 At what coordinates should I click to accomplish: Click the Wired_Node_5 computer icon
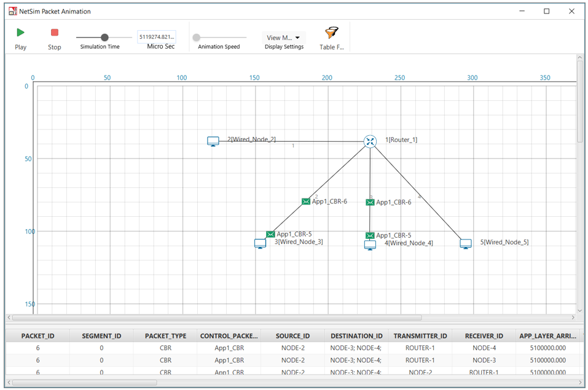point(466,244)
